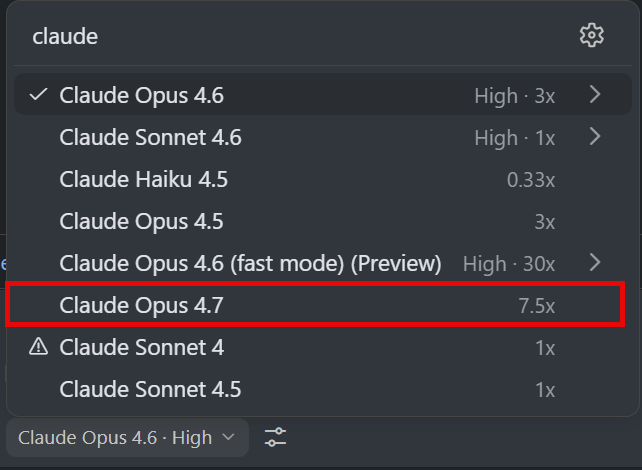Screen dimensions: 642x470
Task: Open model picker settings gear
Action: [592, 35]
